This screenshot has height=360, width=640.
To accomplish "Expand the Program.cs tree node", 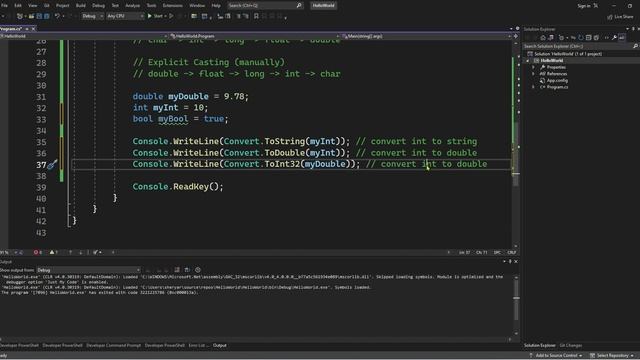I will tap(533, 87).
